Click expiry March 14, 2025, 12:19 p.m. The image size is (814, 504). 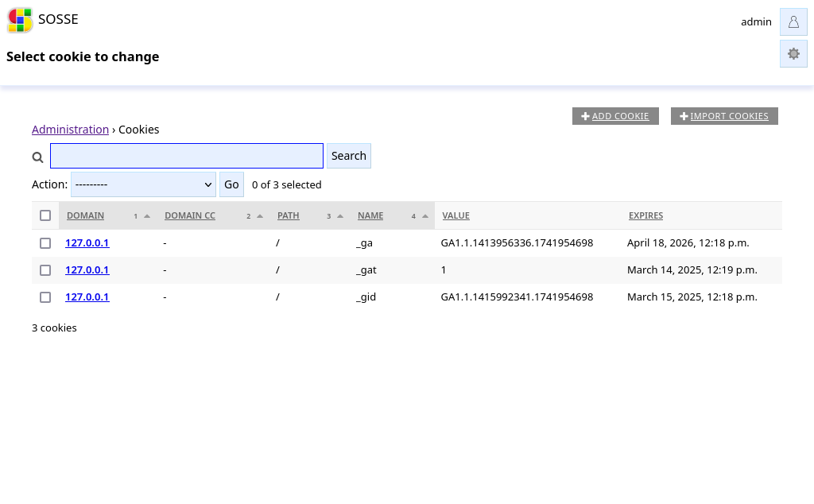[x=692, y=270]
